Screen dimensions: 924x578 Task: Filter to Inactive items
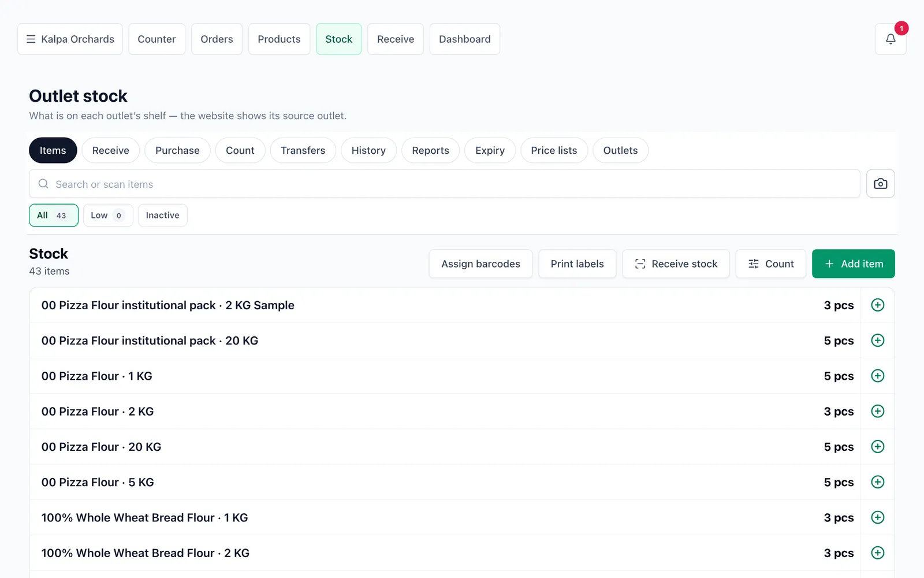point(162,216)
